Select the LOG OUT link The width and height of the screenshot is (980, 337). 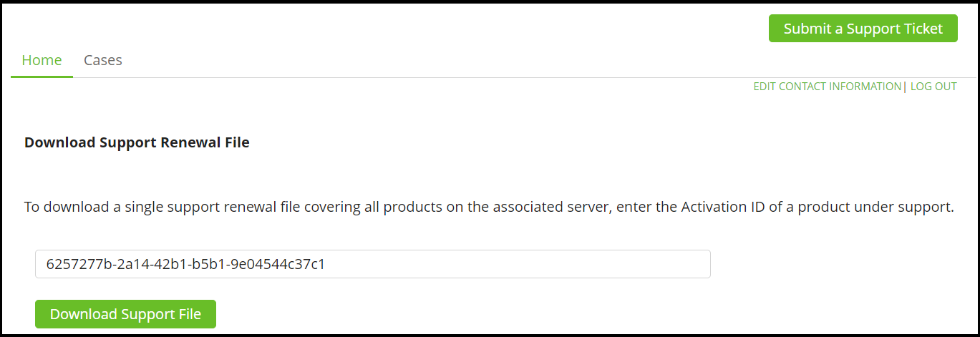point(933,87)
